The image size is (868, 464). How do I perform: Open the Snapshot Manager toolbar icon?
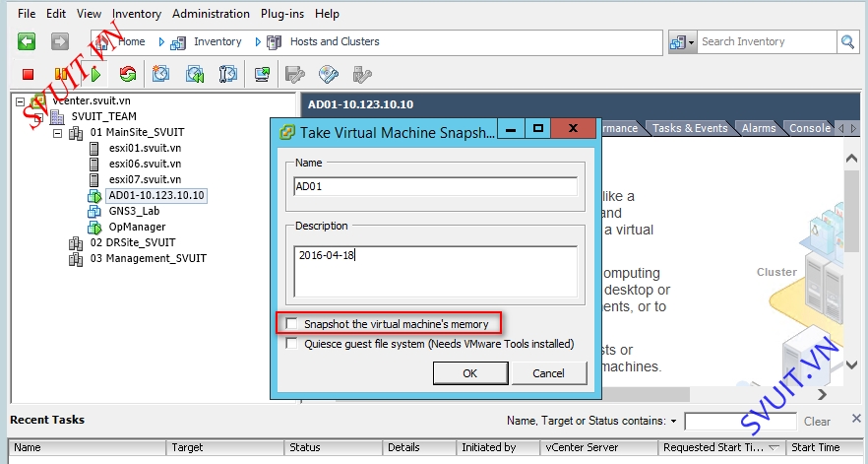[x=228, y=74]
